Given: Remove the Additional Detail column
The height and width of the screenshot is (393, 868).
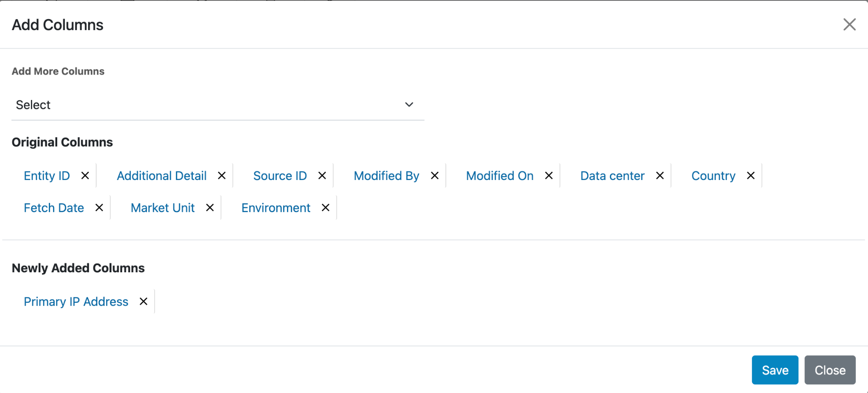Looking at the screenshot, I should [x=222, y=176].
